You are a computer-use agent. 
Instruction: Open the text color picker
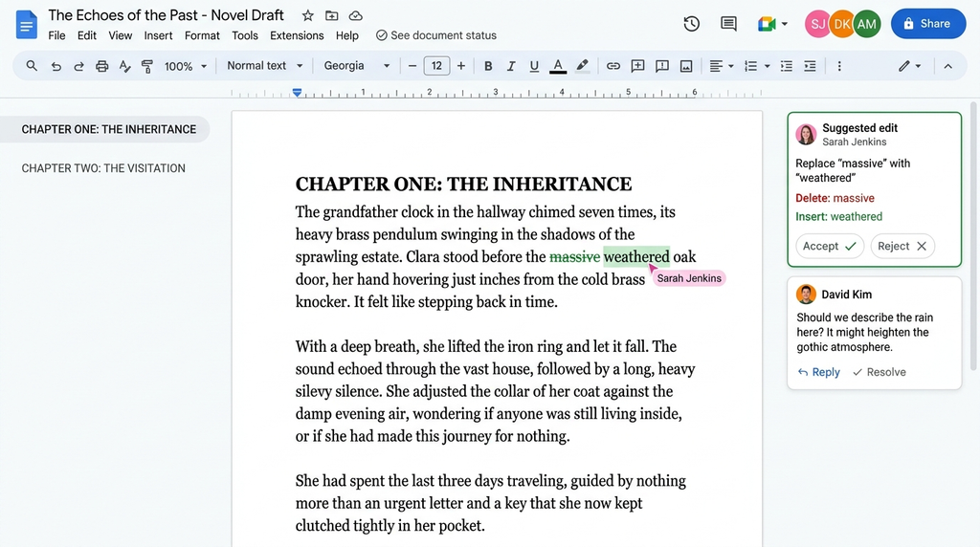point(558,66)
